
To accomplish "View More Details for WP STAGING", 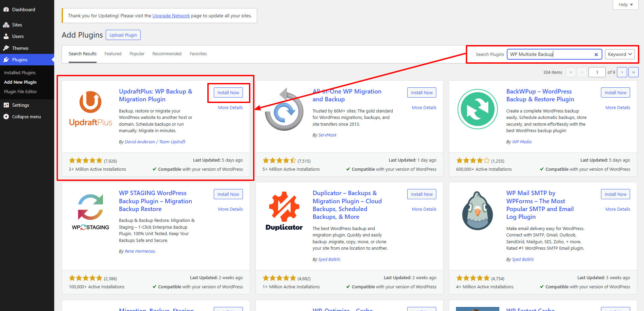I will click(x=230, y=209).
